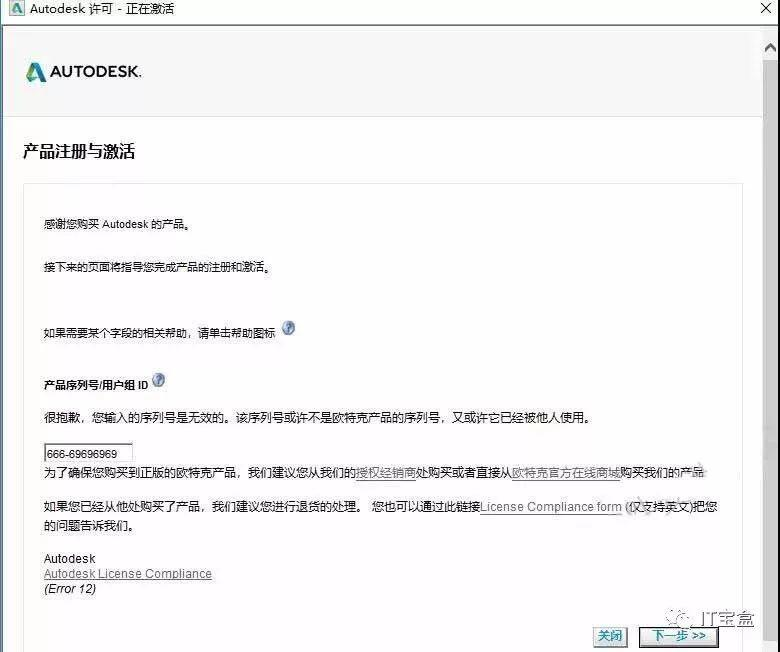The width and height of the screenshot is (780, 652).
Task: Click the vertical scrollbar track
Action: [x=770, y=348]
